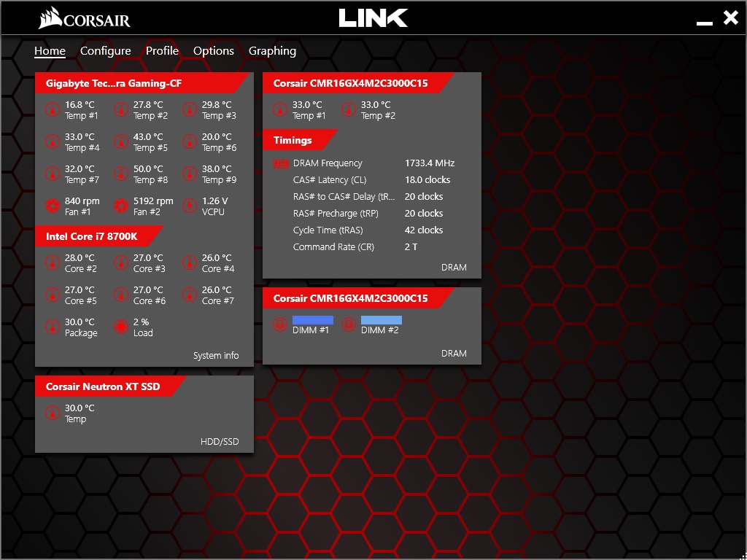Click the 50.0 °C Temp #8 reading
Viewport: 747px width, 560px height.
click(148, 168)
